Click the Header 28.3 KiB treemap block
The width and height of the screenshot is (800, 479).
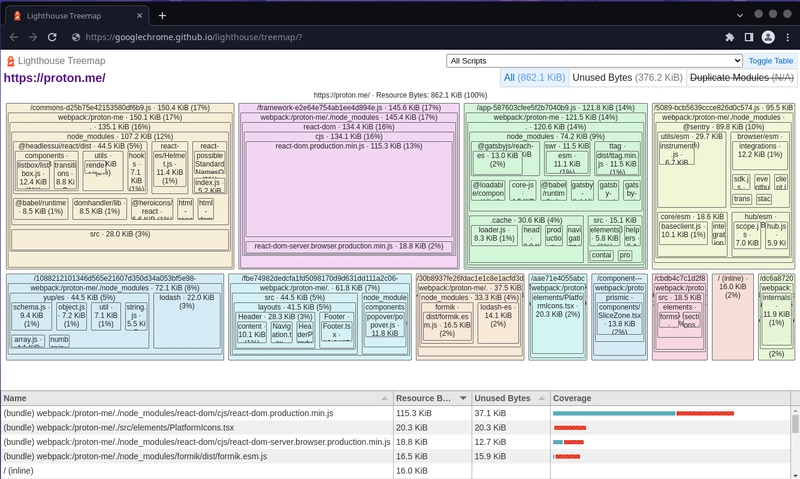(275, 317)
